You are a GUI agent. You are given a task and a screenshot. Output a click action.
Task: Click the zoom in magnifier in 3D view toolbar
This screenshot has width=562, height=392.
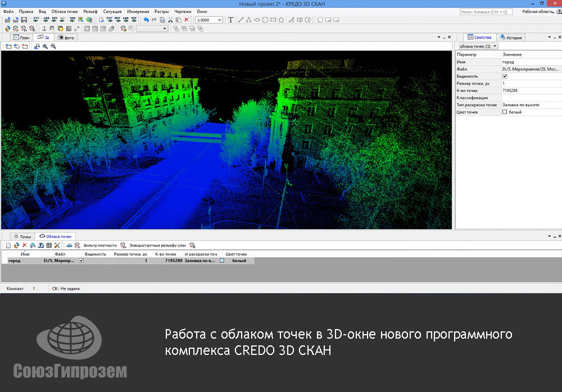click(x=45, y=46)
